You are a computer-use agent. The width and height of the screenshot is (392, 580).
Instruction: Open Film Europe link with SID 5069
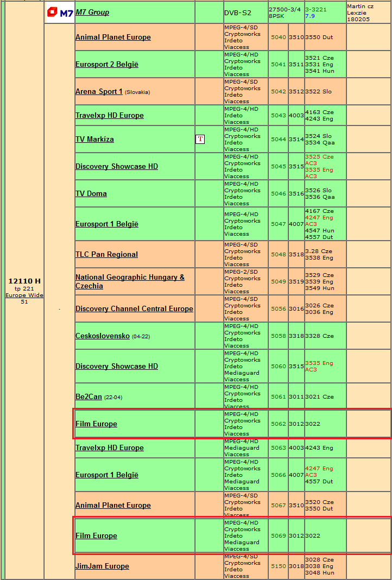point(96,535)
